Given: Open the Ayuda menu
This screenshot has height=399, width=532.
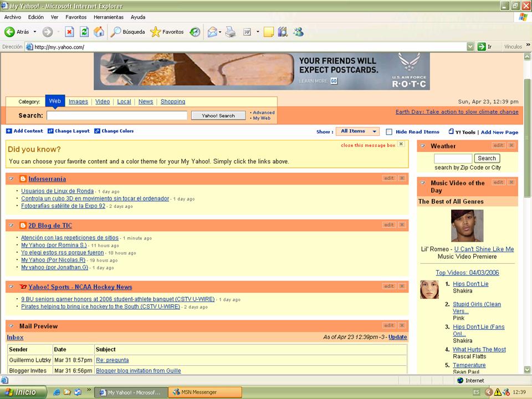Looking at the screenshot, I should 138,17.
